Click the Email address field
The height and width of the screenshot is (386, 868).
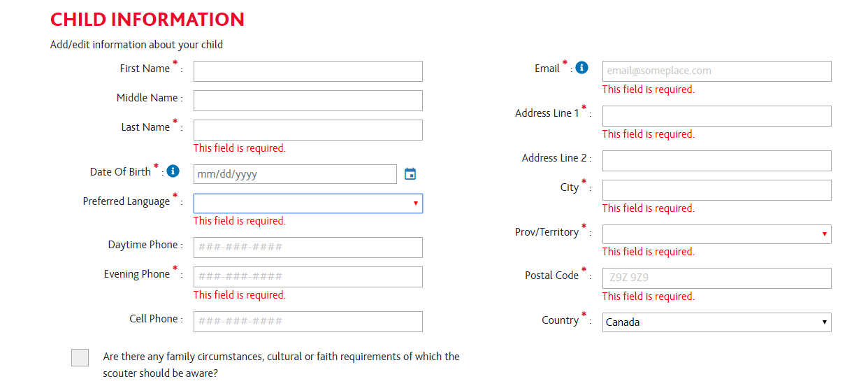(717, 71)
